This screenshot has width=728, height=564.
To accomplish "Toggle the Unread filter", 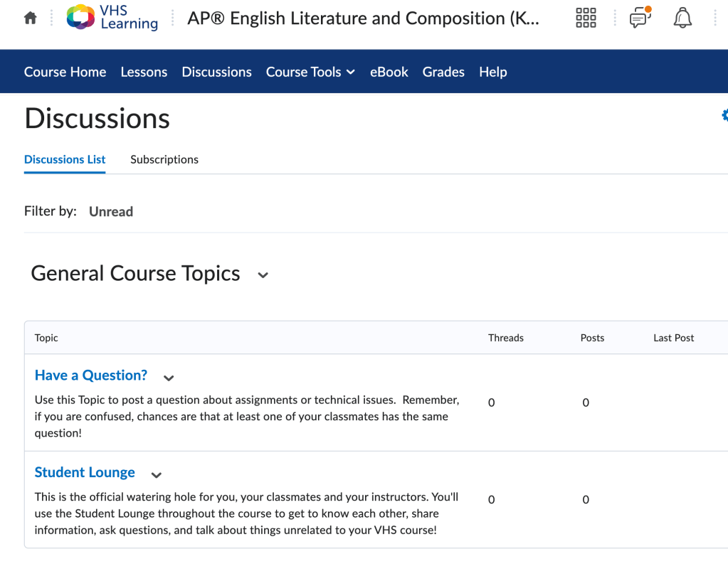I will tap(110, 211).
